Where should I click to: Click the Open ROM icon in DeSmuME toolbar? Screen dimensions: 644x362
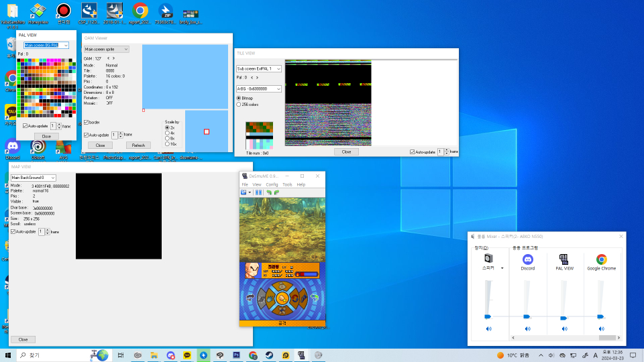point(244,192)
